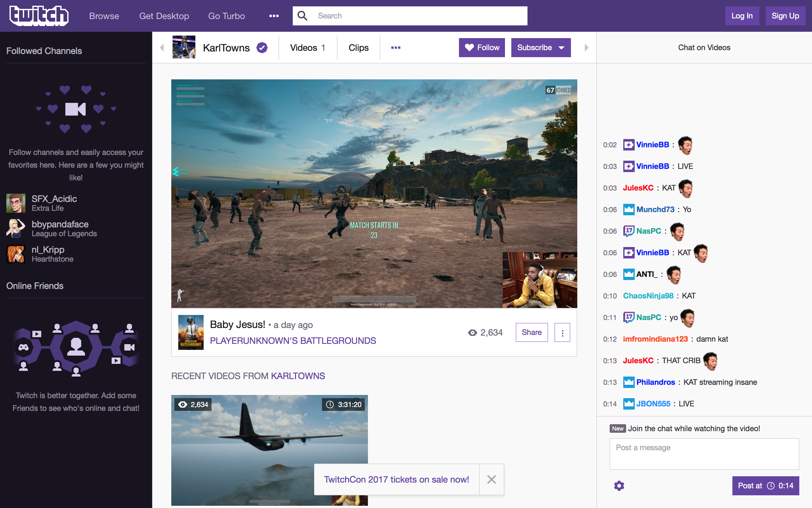Image resolution: width=812 pixels, height=508 pixels.
Task: Click VinnieBB's Turbo badge at 0:02
Action: coord(629,145)
